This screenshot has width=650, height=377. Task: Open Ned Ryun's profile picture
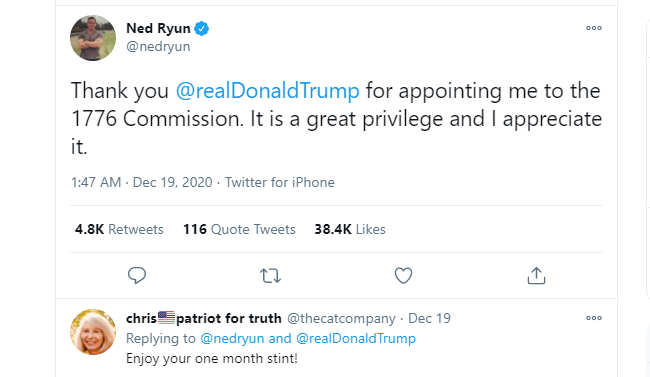(x=93, y=38)
